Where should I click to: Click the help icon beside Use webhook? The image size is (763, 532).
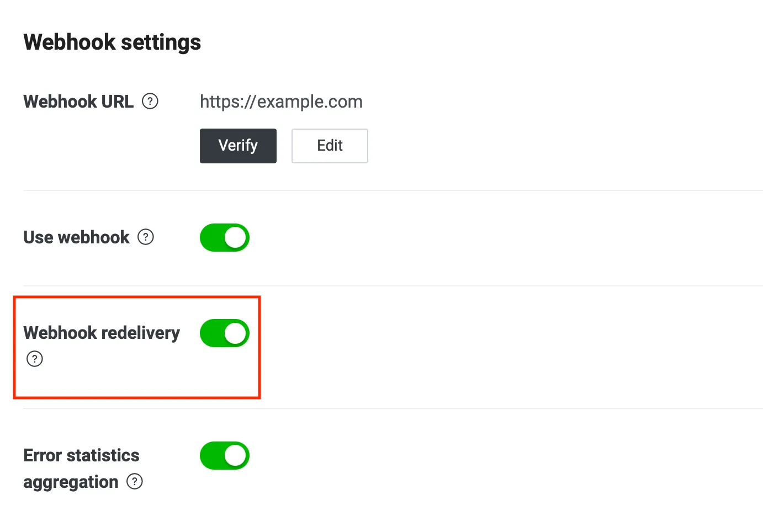point(146,237)
